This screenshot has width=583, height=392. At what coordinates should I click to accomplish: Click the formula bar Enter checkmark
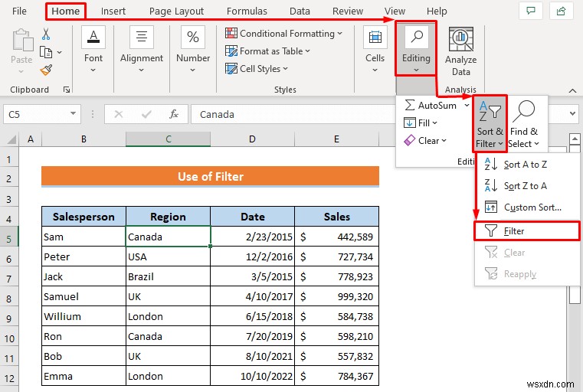pyautogui.click(x=146, y=114)
